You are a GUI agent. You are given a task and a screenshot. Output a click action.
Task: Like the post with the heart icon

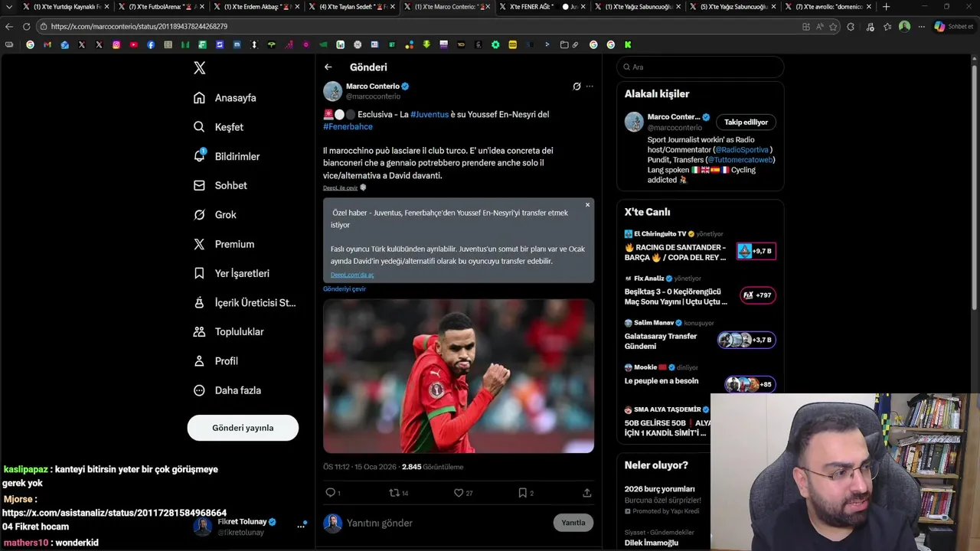pos(458,493)
